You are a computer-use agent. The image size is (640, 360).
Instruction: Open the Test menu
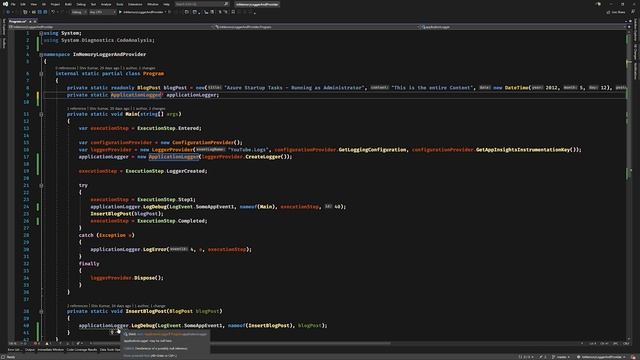coord(93,4)
